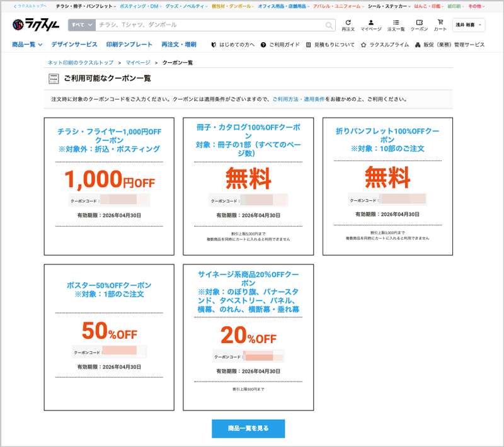Click the はじめての方へ beginner icon

[x=214, y=45]
